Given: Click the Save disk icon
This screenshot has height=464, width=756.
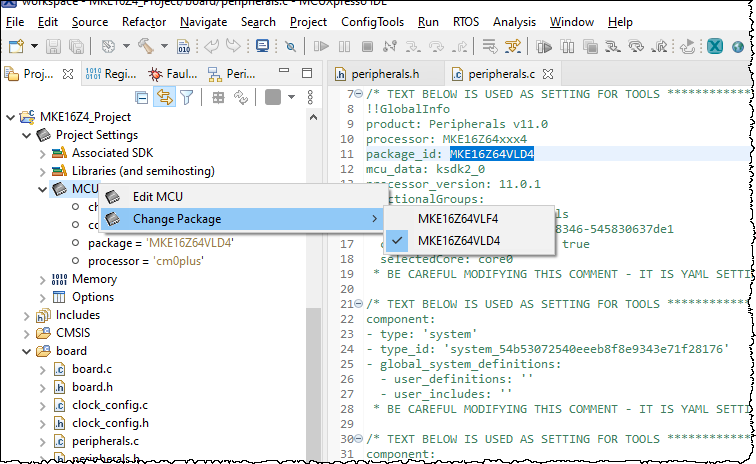Looking at the screenshot, I should (x=53, y=47).
